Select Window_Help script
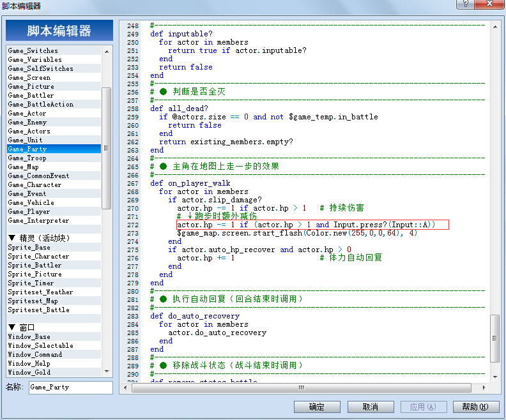This screenshot has width=506, height=420. [x=54, y=364]
